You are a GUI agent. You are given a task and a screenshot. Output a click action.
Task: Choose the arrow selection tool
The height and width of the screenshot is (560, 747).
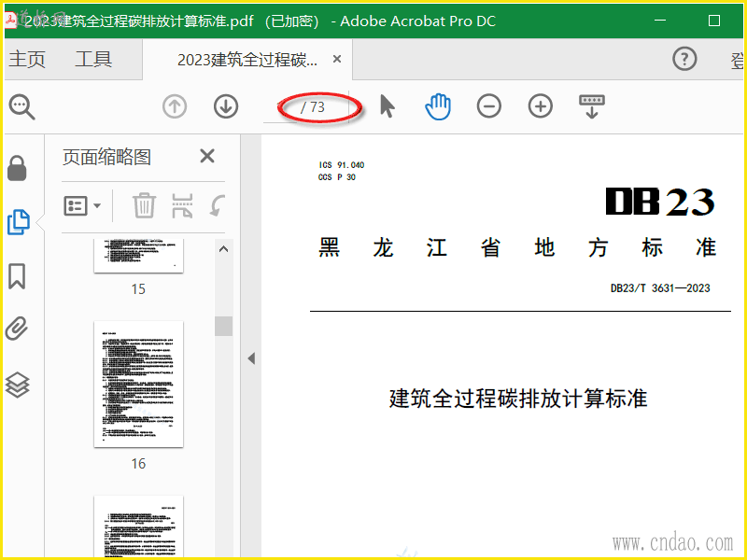pos(388,105)
